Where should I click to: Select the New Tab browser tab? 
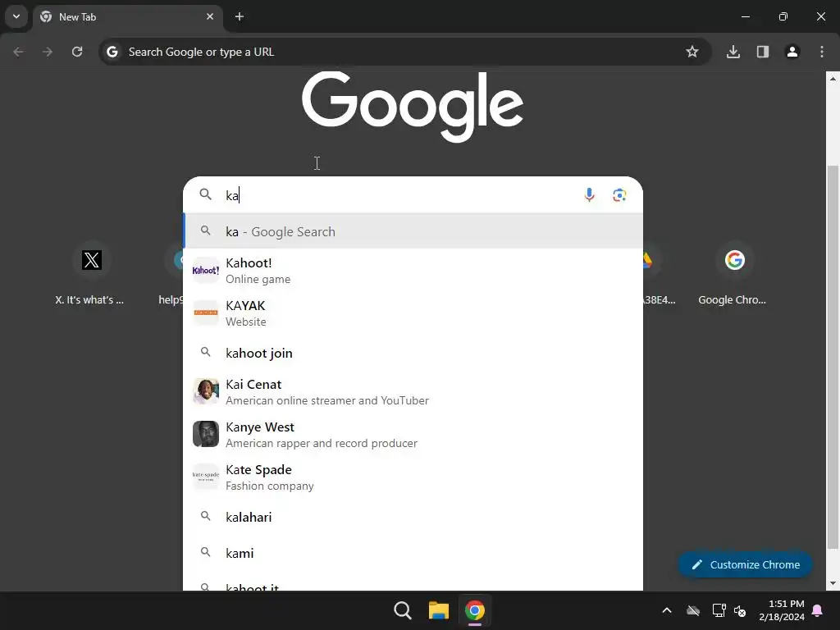pos(127,17)
